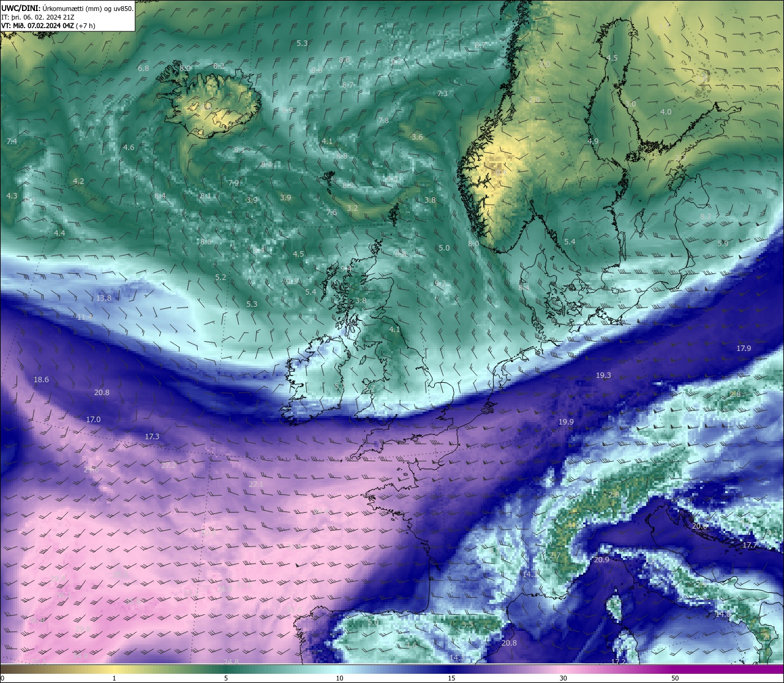Screen dimensions: 784x683
Task: Click the 20.9 value near the Mediterranean coast
Action: [x=601, y=559]
